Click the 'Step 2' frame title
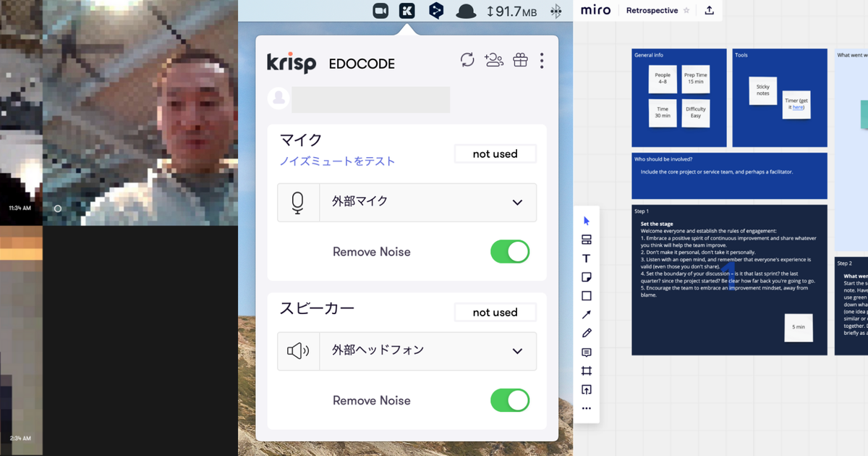Screen dimensions: 868x456 tap(845, 263)
